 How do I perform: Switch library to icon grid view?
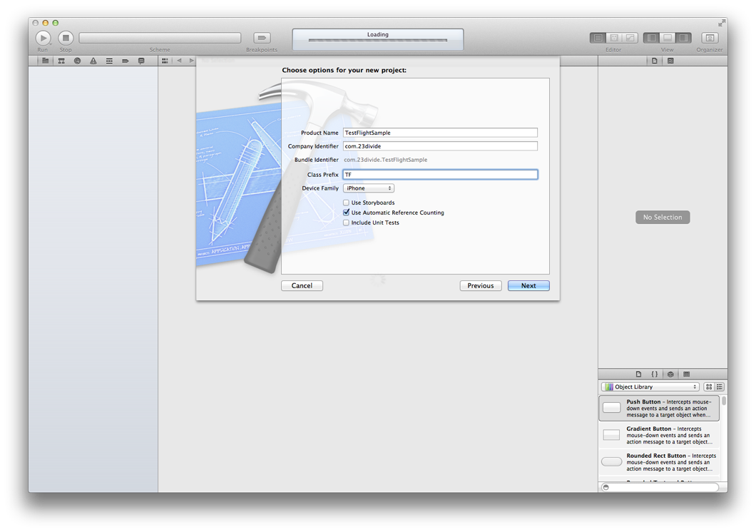(709, 387)
